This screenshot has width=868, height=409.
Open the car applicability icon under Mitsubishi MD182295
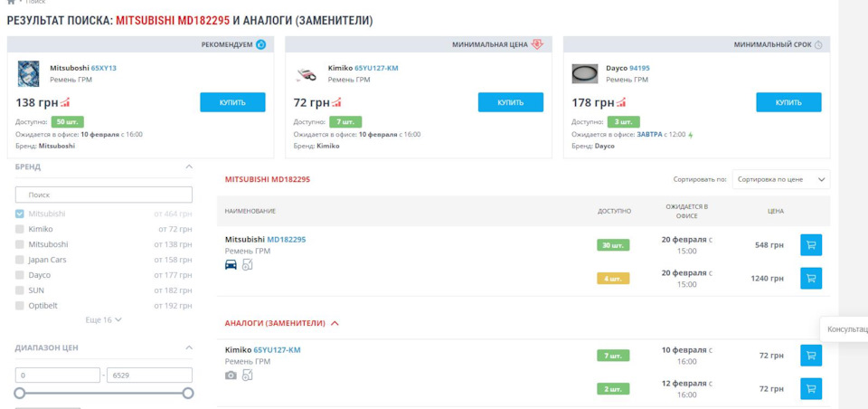pos(231,265)
